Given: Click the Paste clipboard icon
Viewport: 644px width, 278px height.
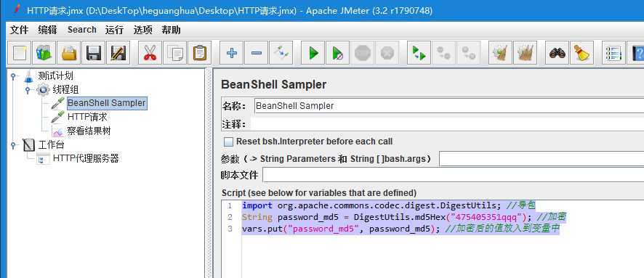Looking at the screenshot, I should (200, 53).
